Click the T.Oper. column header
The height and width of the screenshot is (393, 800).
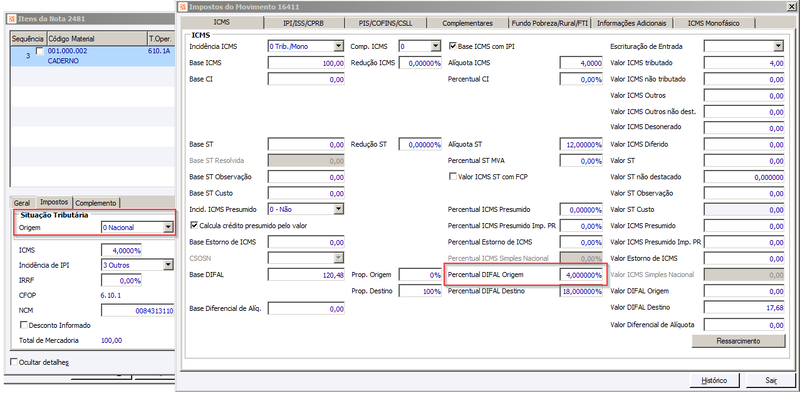(160, 39)
